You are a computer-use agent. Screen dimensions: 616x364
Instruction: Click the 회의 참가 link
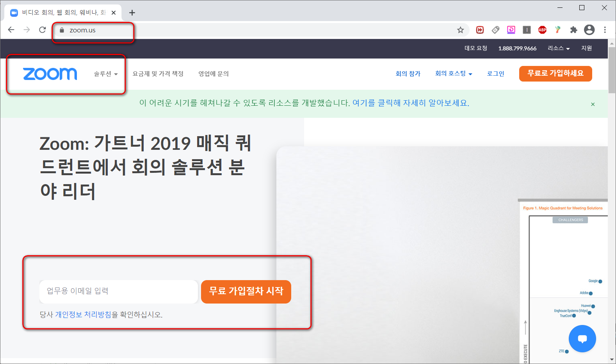pos(408,73)
